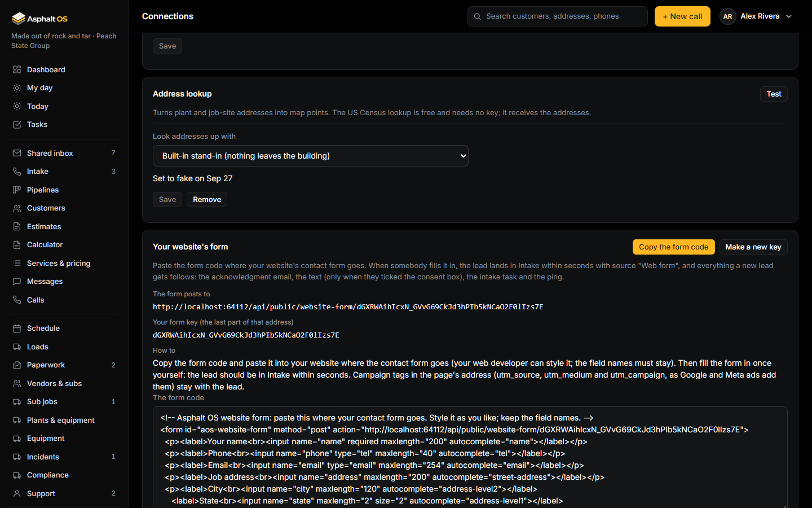Screen dimensions: 812x508
Task: Click the Loads truck icon
Action: pos(17,347)
